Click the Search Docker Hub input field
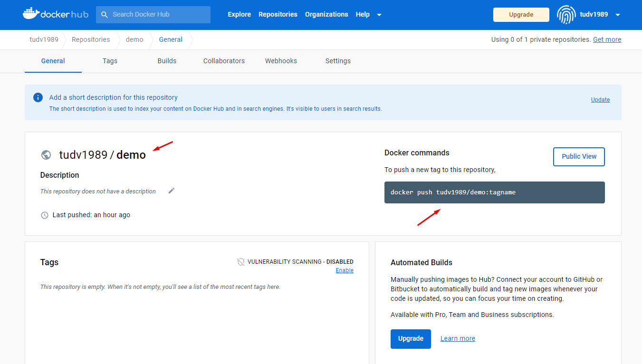Viewport: 642px width, 364px height. point(157,15)
